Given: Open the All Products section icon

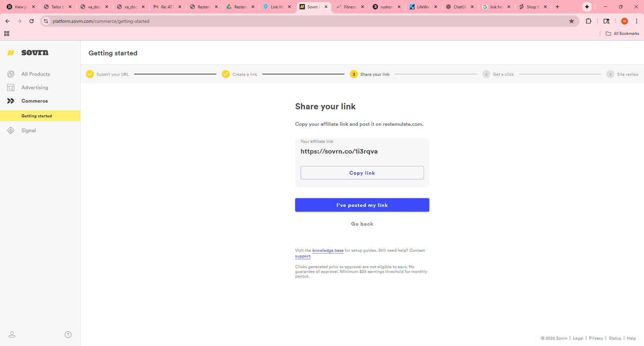Looking at the screenshot, I should pos(11,74).
